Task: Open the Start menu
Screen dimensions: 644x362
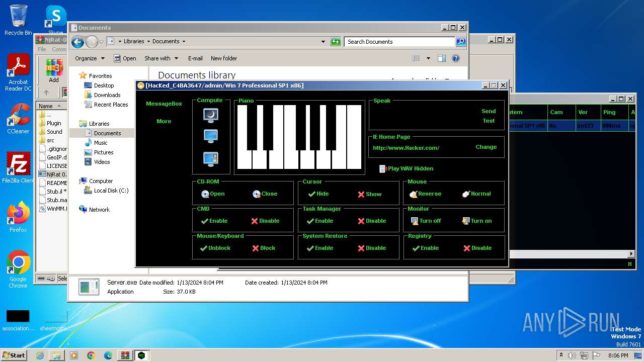Action: tap(14, 355)
